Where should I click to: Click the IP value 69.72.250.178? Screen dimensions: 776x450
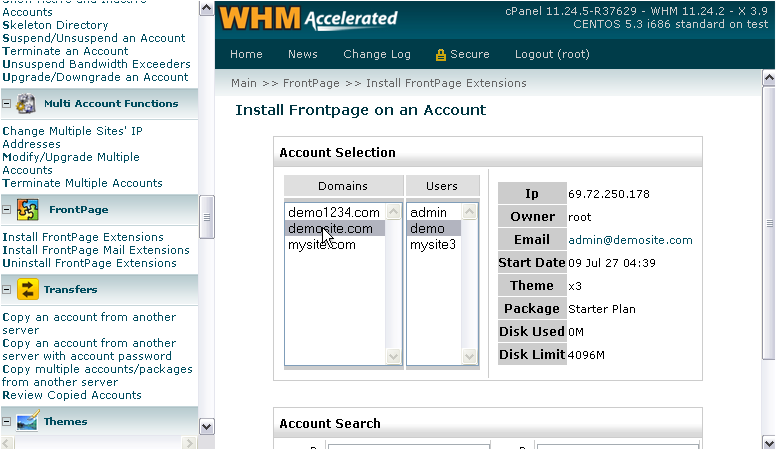pyautogui.click(x=609, y=194)
